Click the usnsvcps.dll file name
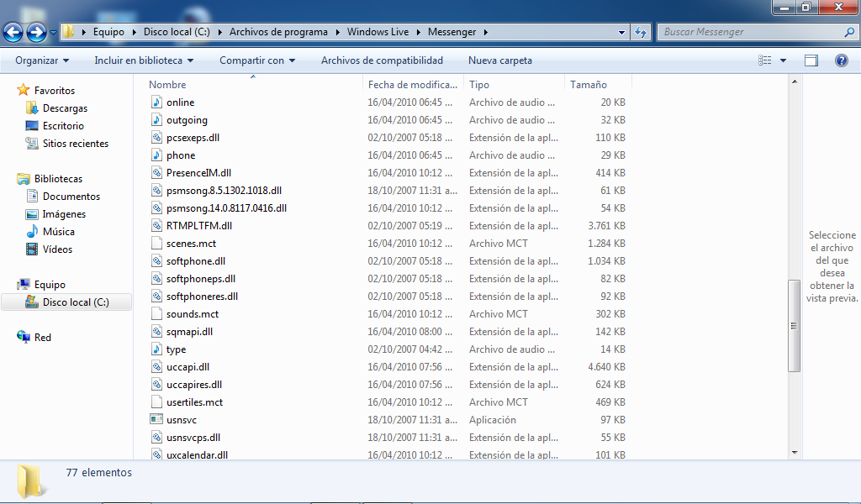 coord(193,438)
